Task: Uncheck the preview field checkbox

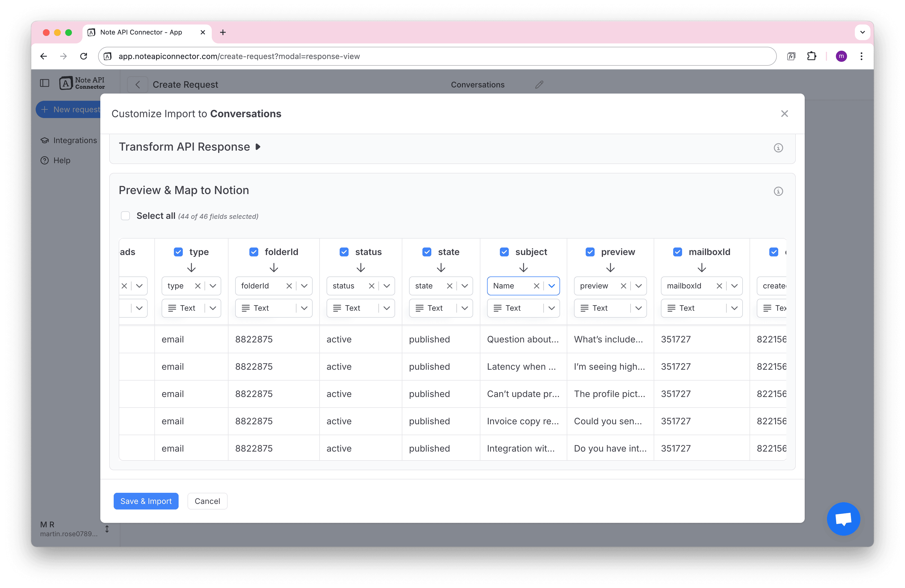Action: (x=590, y=252)
